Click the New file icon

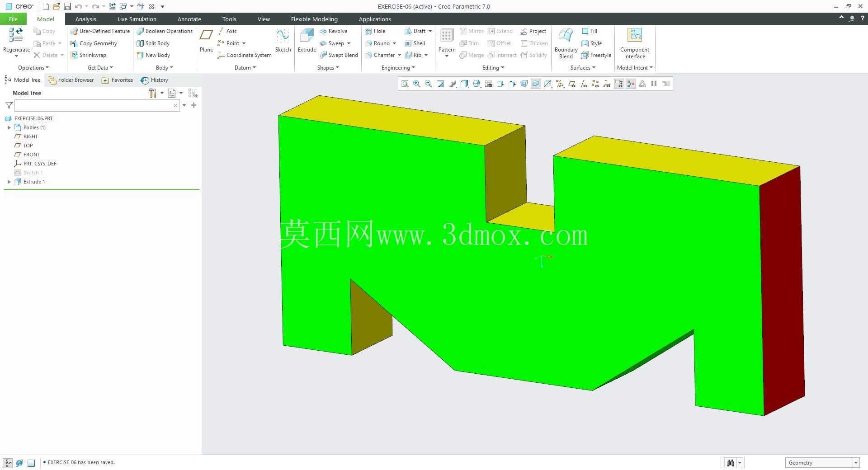click(x=46, y=6)
